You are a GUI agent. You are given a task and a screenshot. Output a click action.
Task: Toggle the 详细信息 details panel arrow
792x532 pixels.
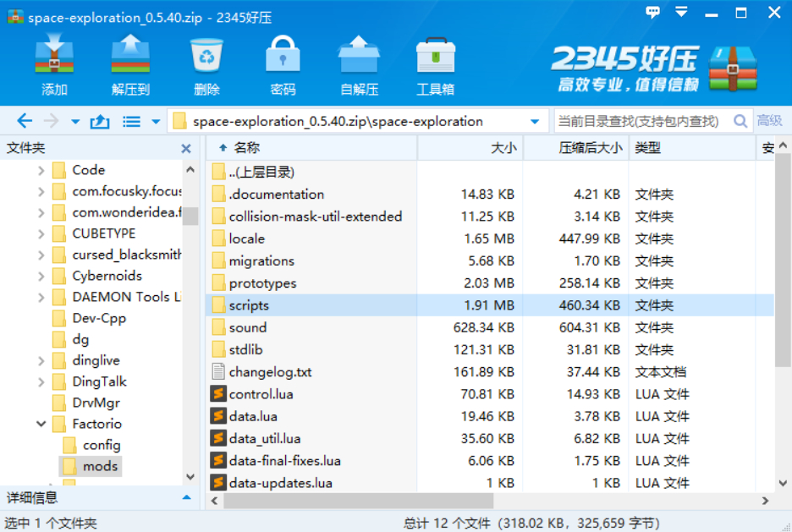coord(186,497)
